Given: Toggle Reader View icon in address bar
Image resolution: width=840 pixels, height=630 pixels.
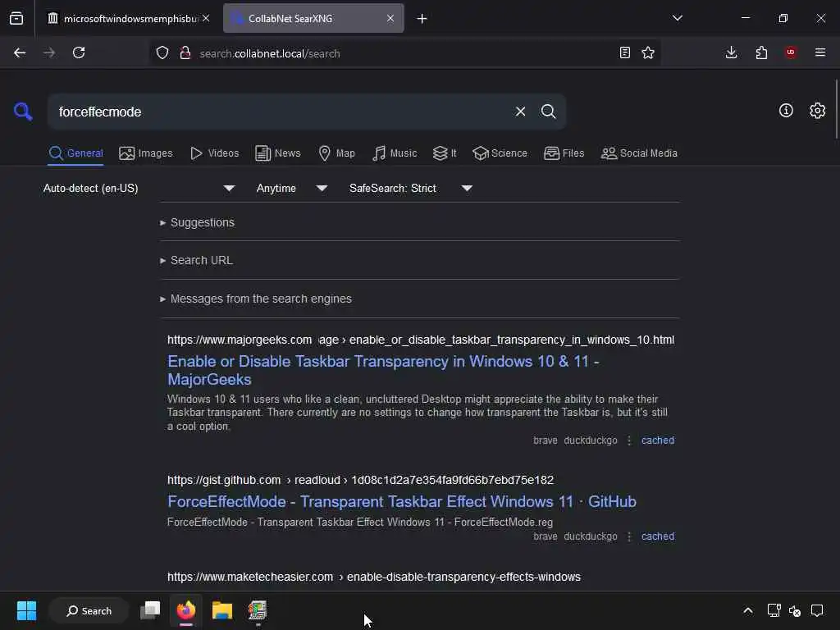Looking at the screenshot, I should tap(624, 52).
